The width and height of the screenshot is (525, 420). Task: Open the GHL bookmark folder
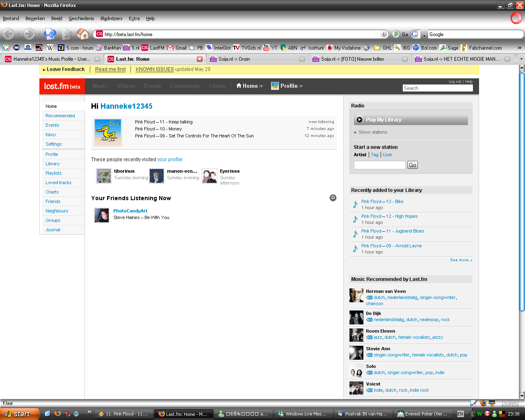point(383,48)
